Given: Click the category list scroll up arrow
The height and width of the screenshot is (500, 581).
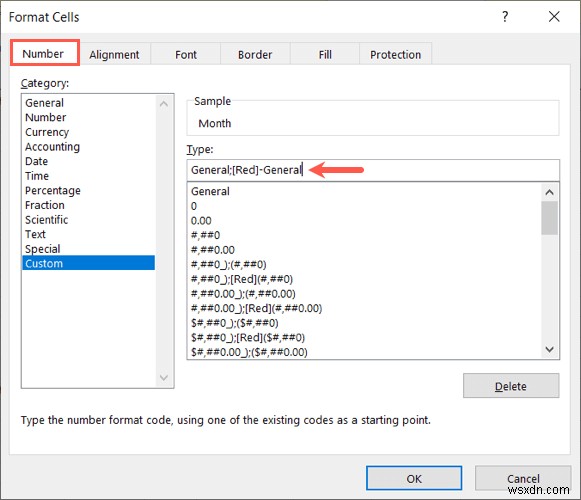Looking at the screenshot, I should click(164, 104).
